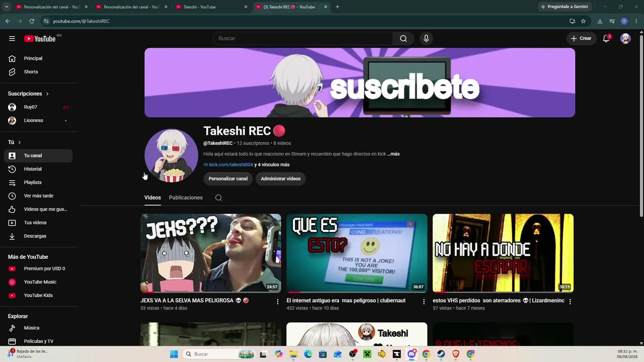Viewport: 644px width, 362px height.
Task: Open the notifications bell
Action: click(606, 38)
